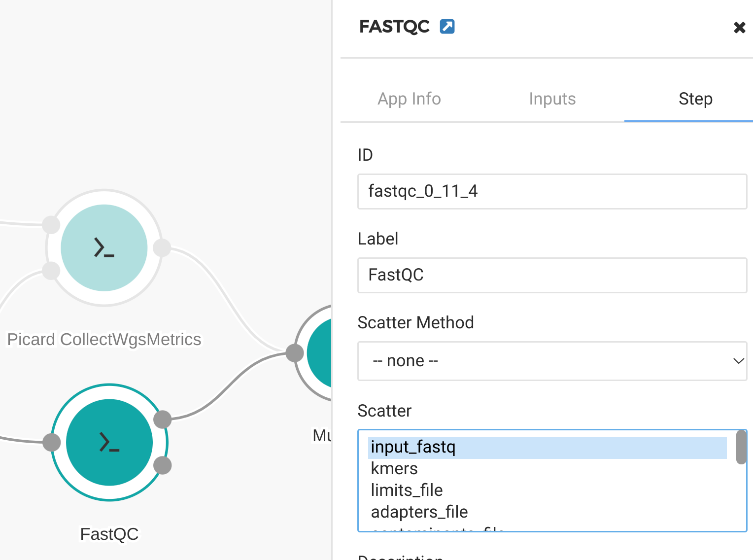Screen dimensions: 753x560
Task: Click Picard CollectWgsMetrics upper input port
Action: pos(51,224)
